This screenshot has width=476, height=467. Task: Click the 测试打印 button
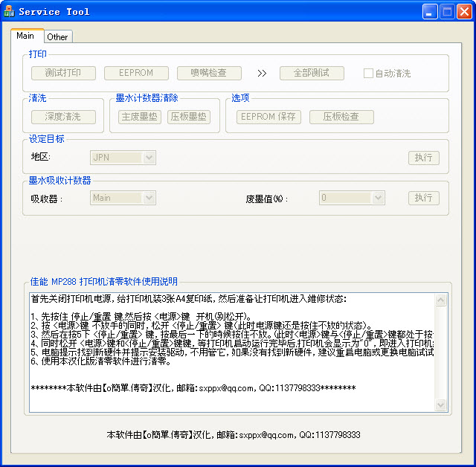(63, 73)
